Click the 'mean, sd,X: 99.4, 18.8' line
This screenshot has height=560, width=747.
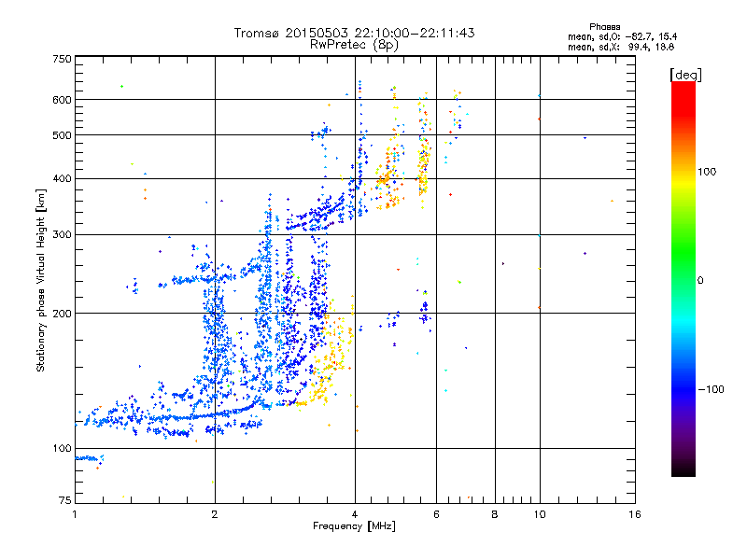click(621, 47)
